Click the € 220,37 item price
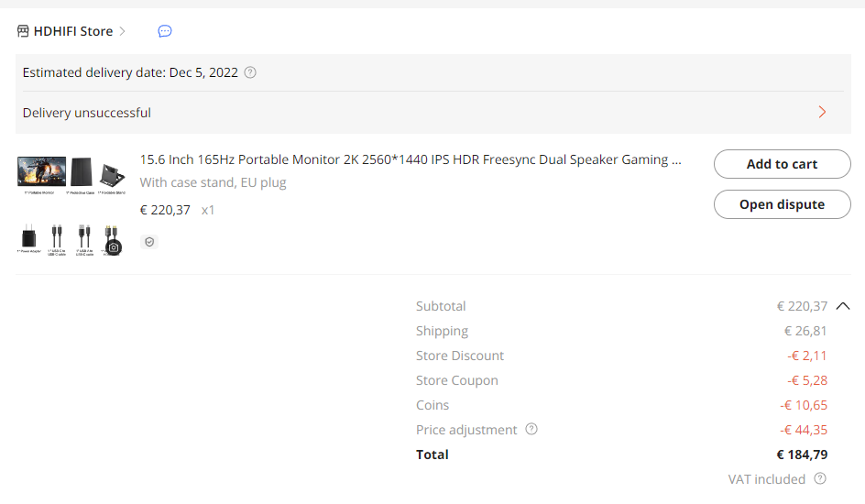This screenshot has height=504, width=865. tap(165, 210)
